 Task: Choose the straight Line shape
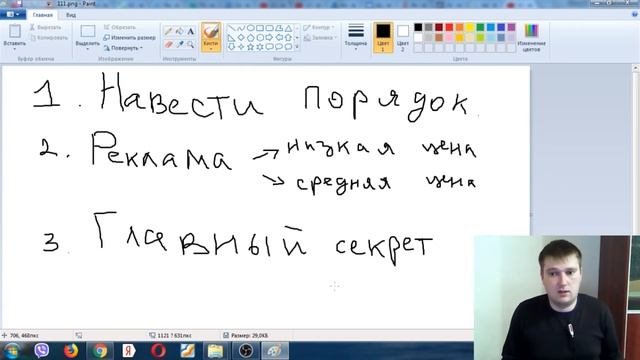coord(231,28)
